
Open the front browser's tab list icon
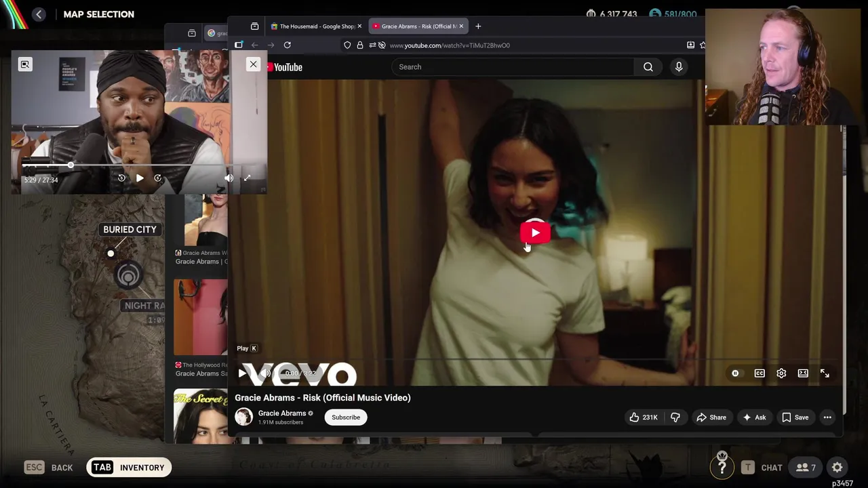[x=254, y=26]
